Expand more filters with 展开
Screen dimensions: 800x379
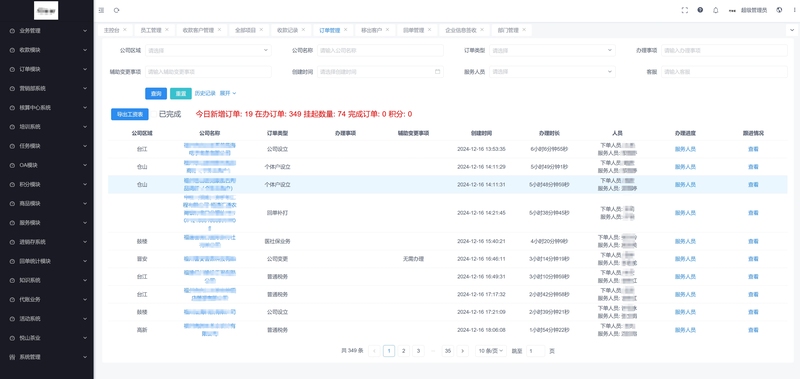tap(228, 93)
